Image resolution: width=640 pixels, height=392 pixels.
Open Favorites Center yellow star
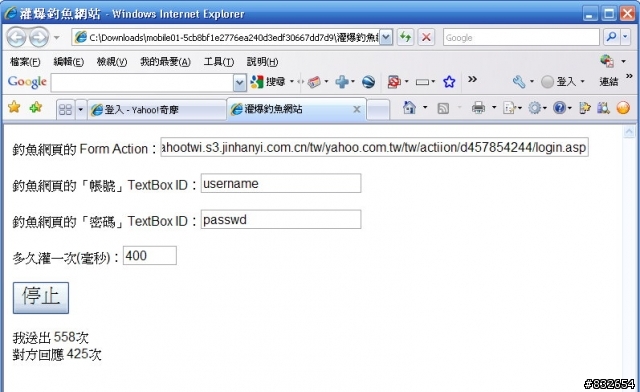pos(14,107)
